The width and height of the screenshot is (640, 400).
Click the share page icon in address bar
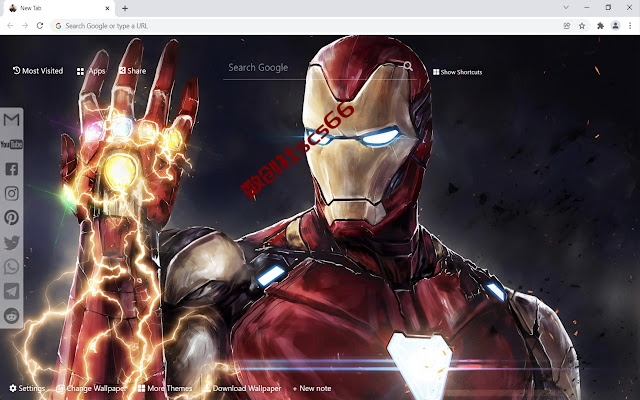(567, 26)
